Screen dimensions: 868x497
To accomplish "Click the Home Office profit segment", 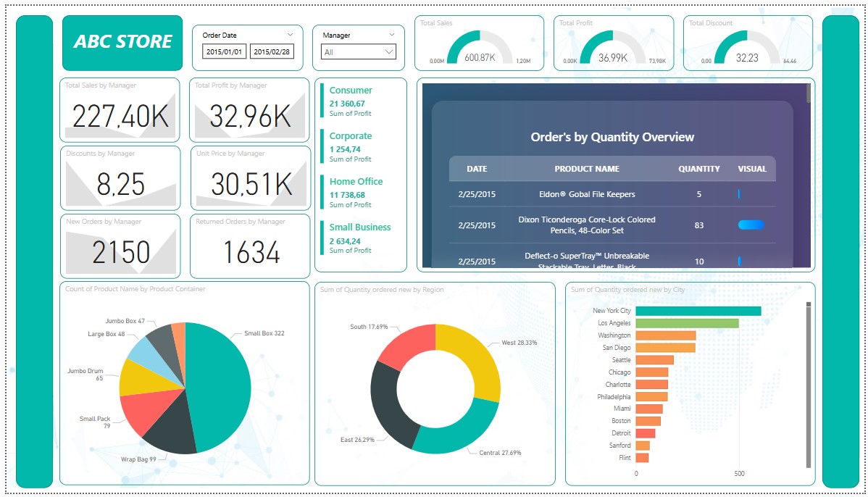I will pyautogui.click(x=357, y=191).
